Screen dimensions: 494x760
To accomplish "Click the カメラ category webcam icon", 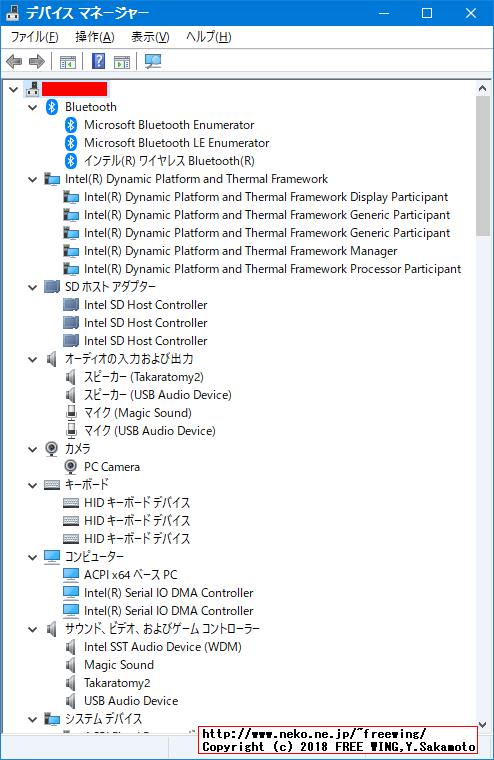I will coord(51,449).
